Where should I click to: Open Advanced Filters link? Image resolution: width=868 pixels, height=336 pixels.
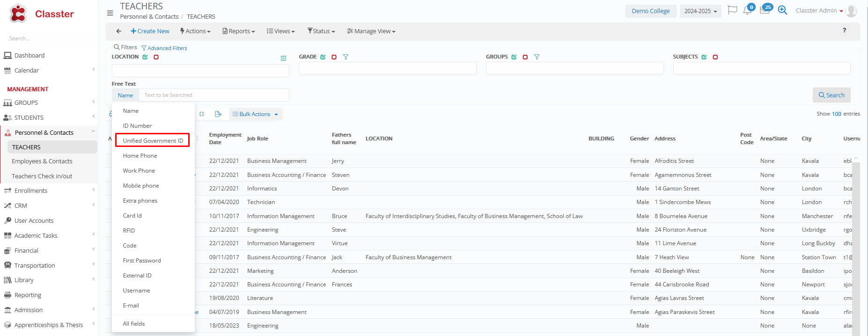pyautogui.click(x=164, y=48)
